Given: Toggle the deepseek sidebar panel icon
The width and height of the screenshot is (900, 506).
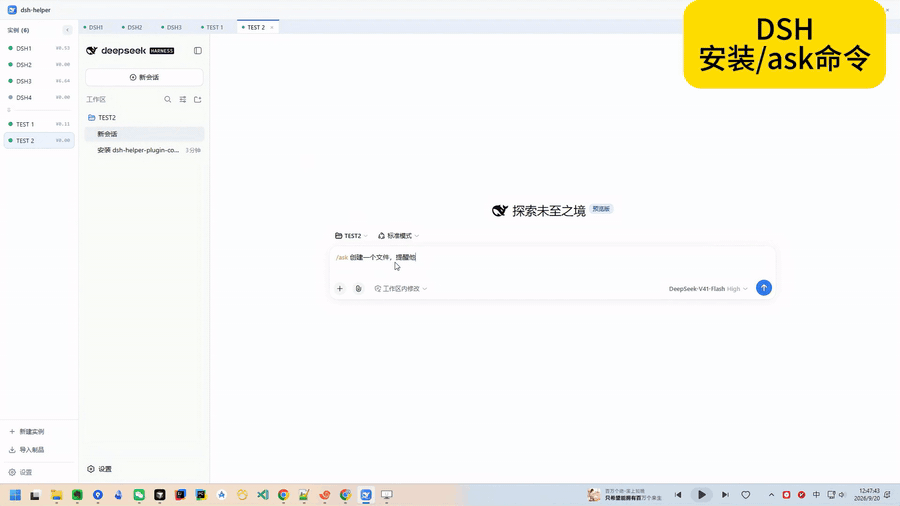Looking at the screenshot, I should click(x=198, y=50).
